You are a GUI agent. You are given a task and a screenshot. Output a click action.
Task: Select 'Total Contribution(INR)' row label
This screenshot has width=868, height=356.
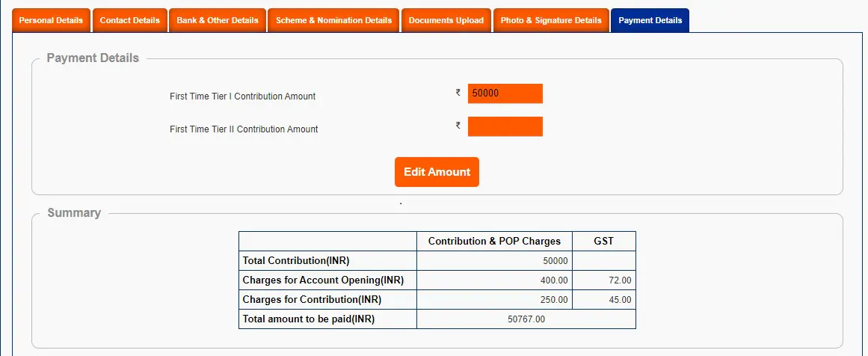click(296, 261)
